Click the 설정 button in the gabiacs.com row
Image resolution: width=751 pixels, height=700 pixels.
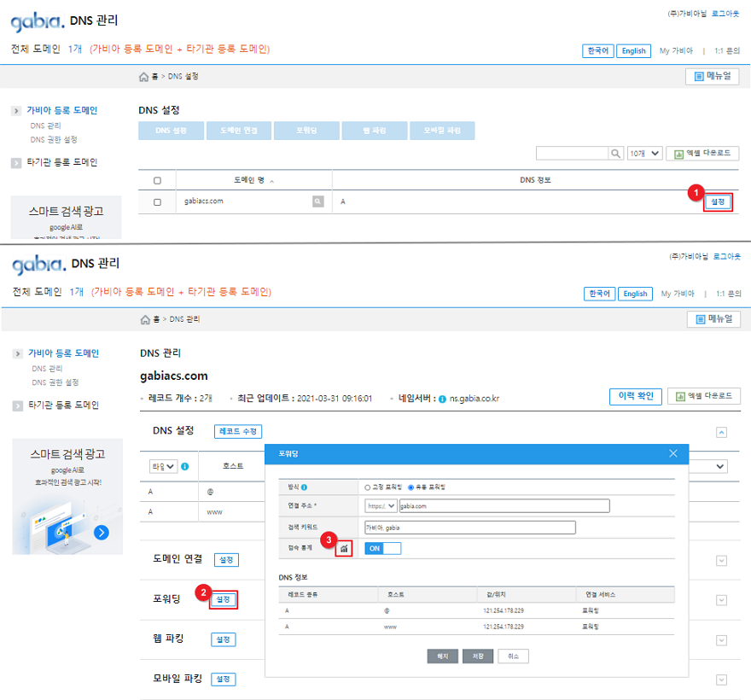click(718, 202)
